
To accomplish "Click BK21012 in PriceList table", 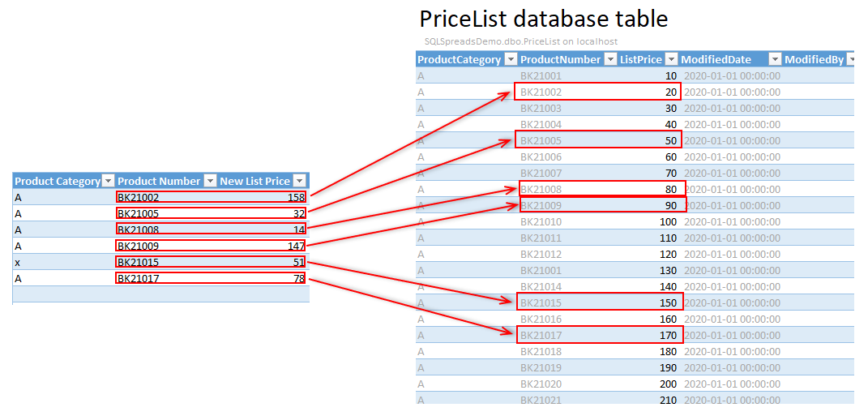I will tap(541, 255).
